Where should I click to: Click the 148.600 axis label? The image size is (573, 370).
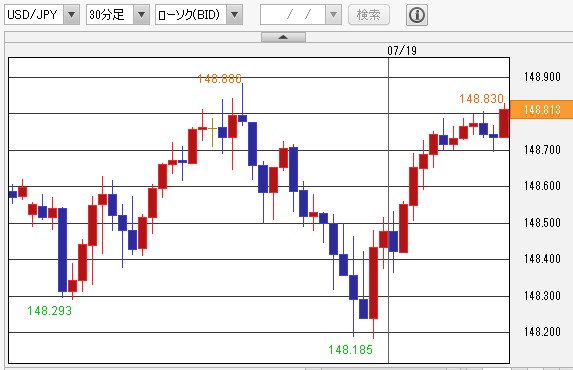pyautogui.click(x=542, y=185)
